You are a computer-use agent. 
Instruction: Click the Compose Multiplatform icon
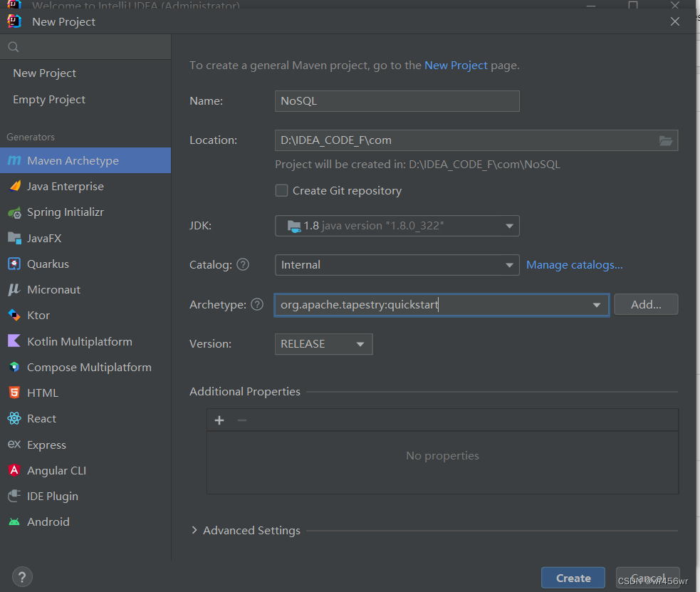coord(14,367)
